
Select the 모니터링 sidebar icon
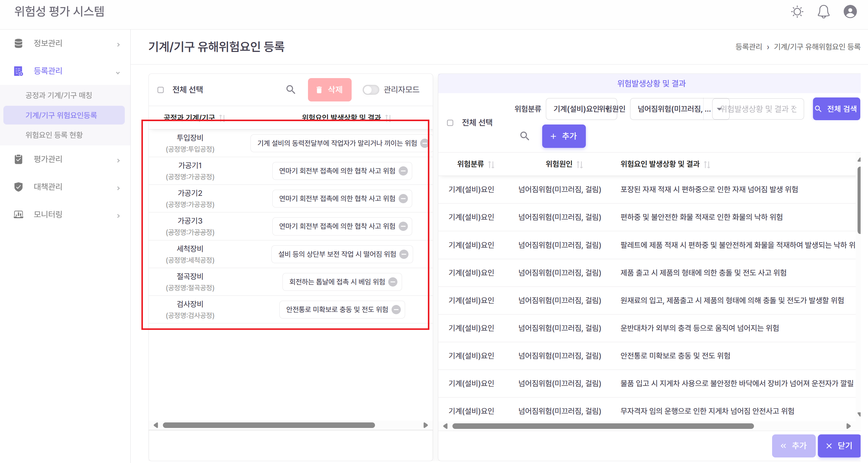[18, 214]
